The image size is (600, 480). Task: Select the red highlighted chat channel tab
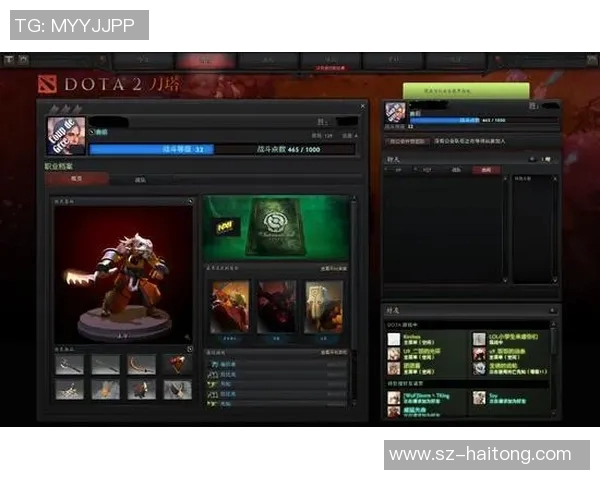coord(486,170)
